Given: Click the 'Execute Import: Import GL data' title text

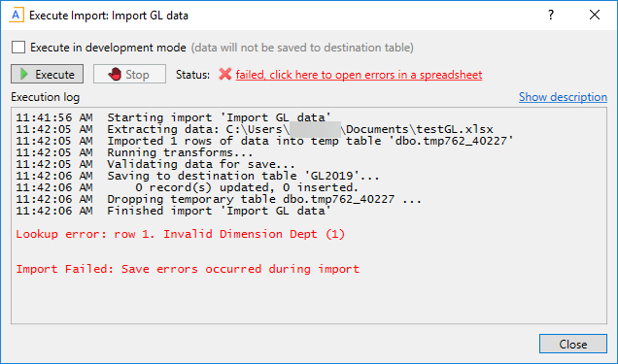Looking at the screenshot, I should click(x=109, y=16).
